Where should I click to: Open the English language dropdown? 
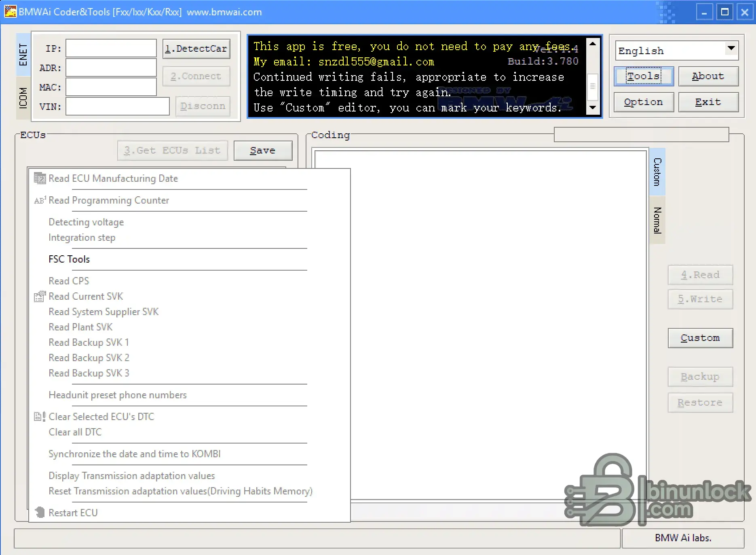[x=731, y=48]
